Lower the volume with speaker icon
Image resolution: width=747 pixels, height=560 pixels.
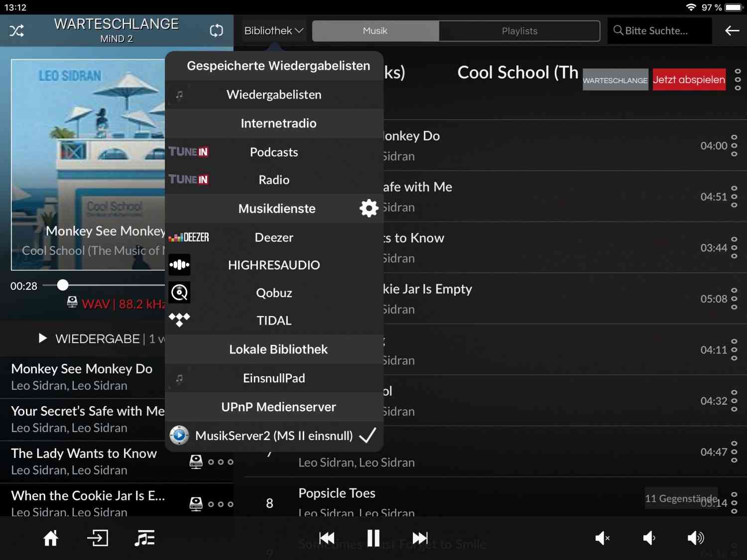(x=649, y=538)
